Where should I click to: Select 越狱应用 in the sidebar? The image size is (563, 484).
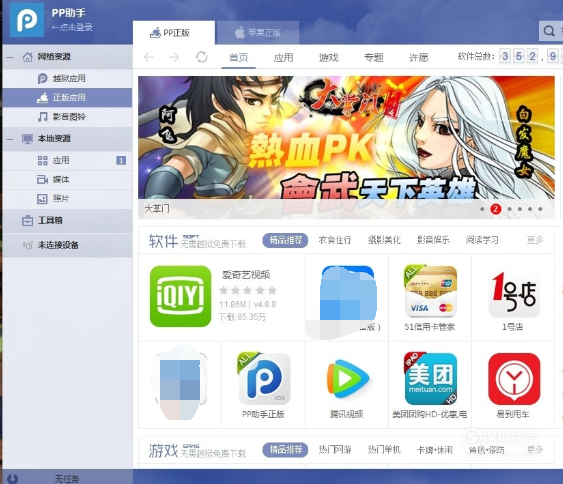tap(68, 78)
